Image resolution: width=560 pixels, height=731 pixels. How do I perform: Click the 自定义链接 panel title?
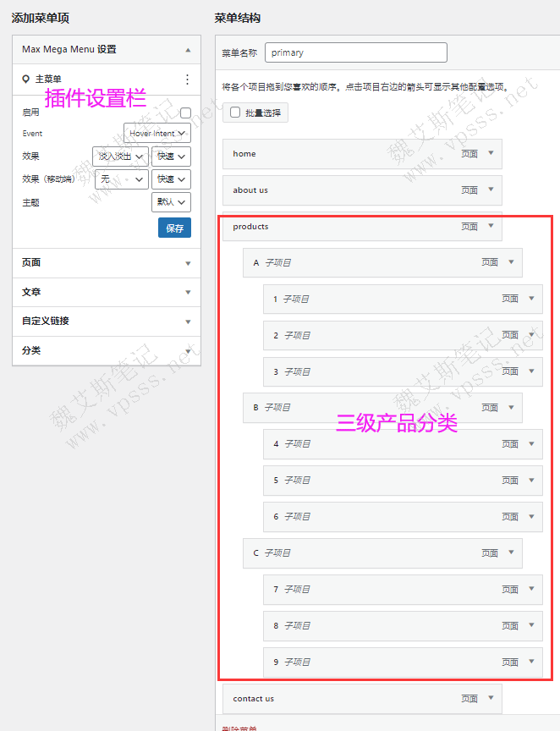point(45,322)
